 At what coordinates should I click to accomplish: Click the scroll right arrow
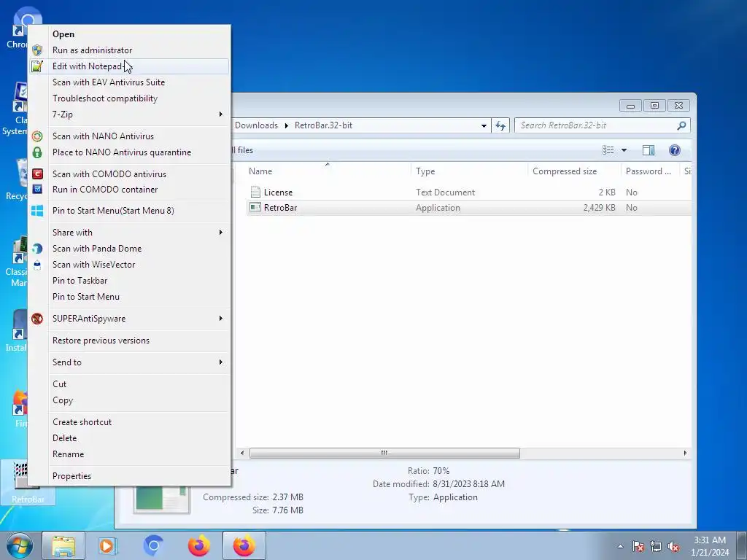[685, 454]
